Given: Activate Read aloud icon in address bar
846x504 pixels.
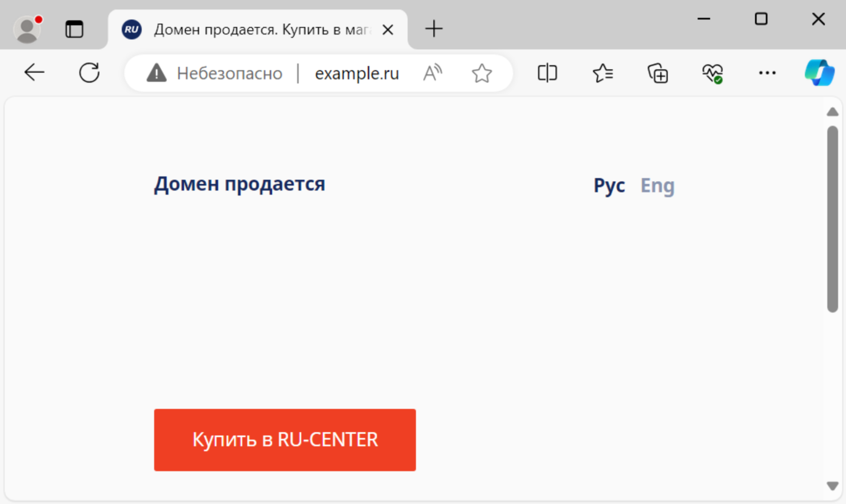Looking at the screenshot, I should (x=433, y=73).
